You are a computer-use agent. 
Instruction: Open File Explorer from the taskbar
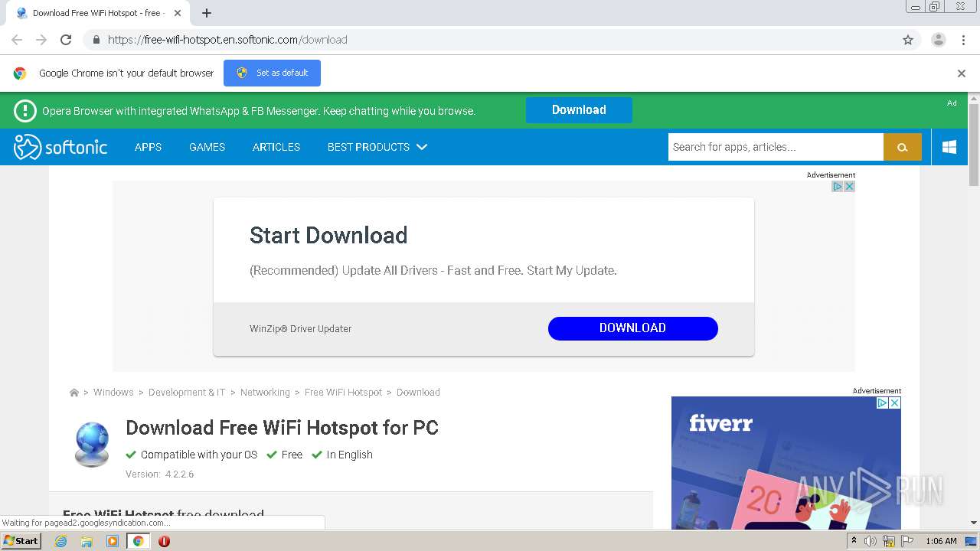[87, 541]
